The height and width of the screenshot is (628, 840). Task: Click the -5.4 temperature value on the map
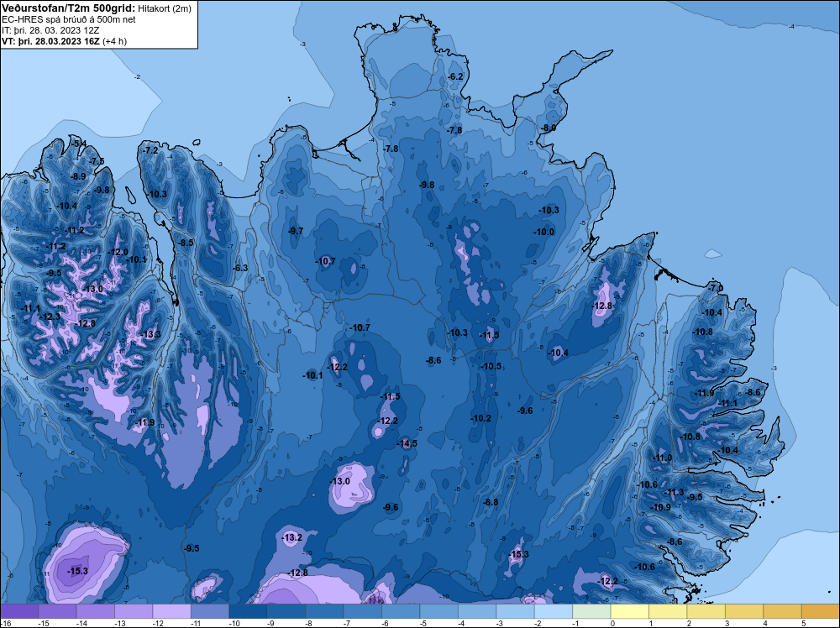(79, 143)
